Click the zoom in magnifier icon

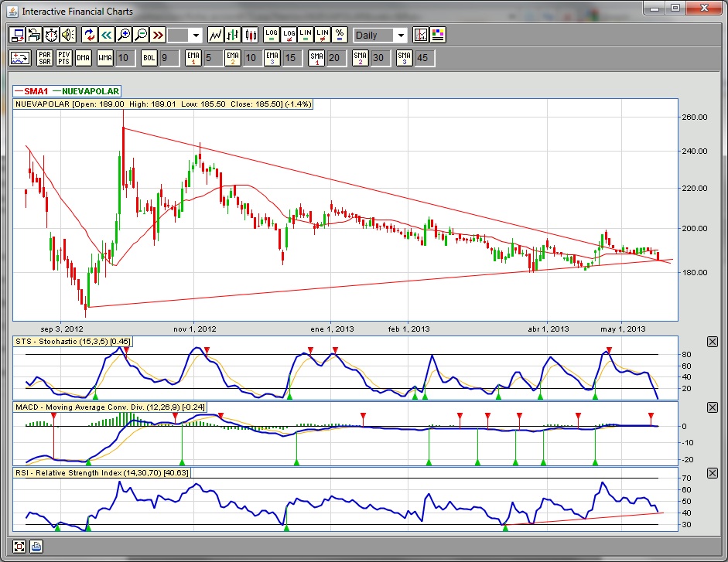124,35
